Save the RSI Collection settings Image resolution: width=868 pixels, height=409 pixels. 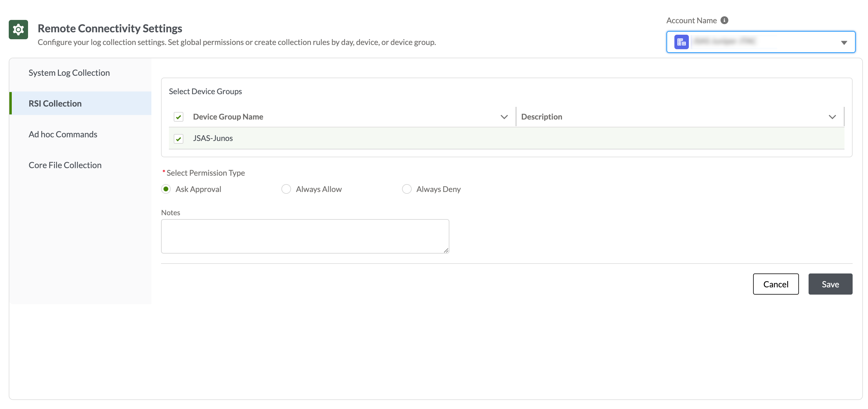(x=830, y=284)
